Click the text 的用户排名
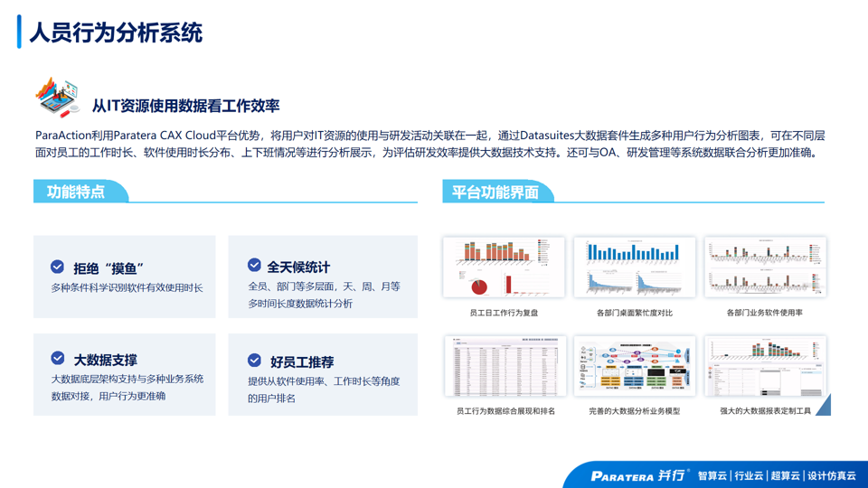The image size is (868, 488). click(271, 399)
